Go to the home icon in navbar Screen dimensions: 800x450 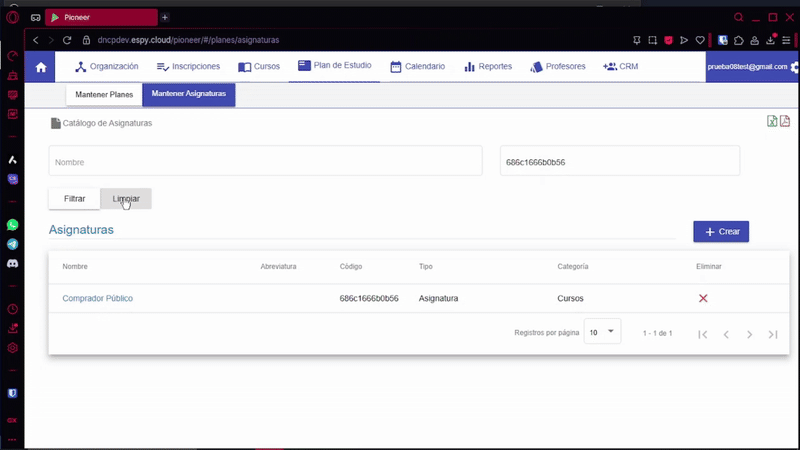pyautogui.click(x=41, y=67)
